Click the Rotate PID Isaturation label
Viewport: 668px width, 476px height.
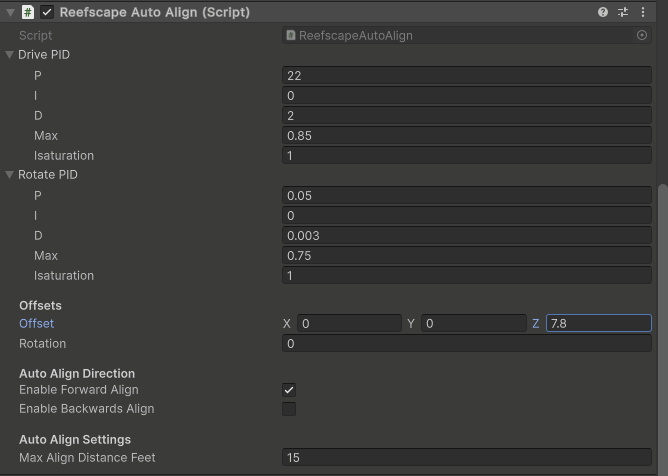click(x=64, y=276)
